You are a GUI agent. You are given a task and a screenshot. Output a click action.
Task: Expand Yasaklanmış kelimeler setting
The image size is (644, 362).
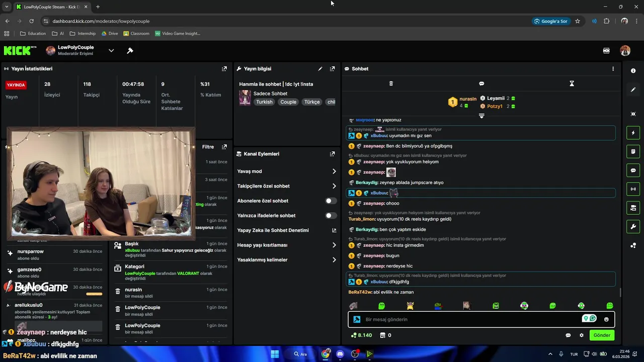coord(287,260)
